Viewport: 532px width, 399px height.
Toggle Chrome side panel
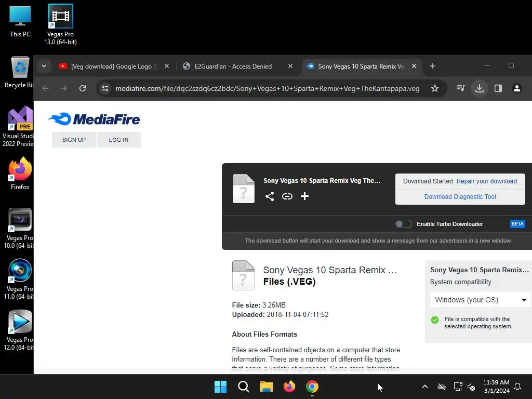(x=498, y=88)
